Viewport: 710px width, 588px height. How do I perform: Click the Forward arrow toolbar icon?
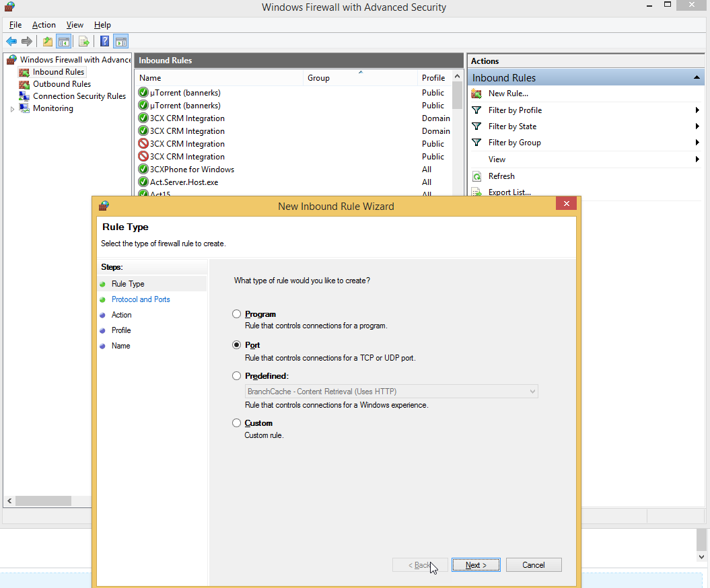pyautogui.click(x=27, y=42)
